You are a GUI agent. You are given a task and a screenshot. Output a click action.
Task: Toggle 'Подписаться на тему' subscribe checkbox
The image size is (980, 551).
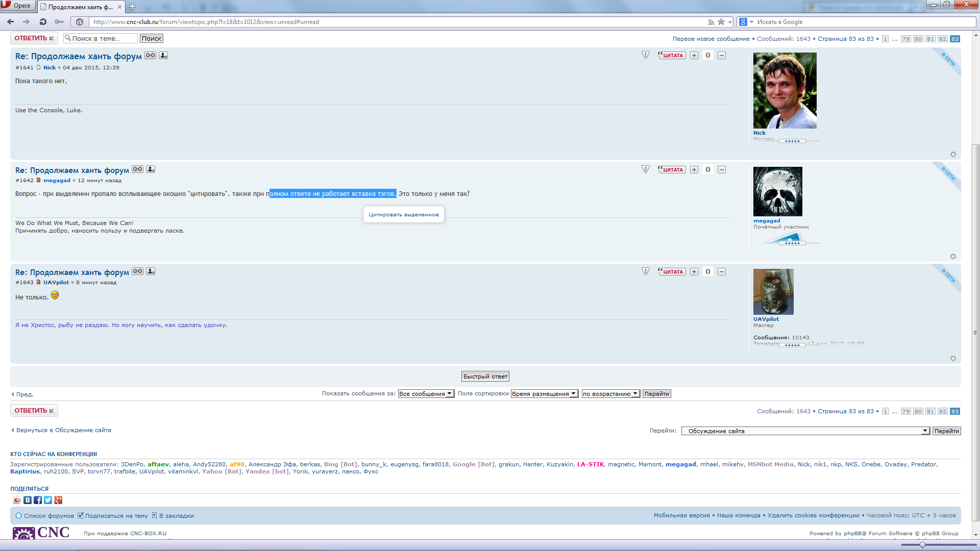pos(80,515)
